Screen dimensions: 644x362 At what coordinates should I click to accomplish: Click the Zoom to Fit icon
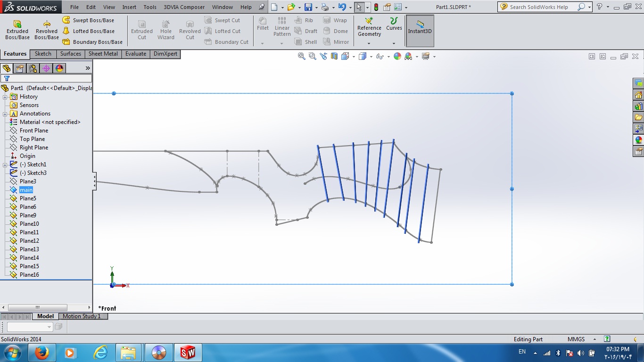tap(301, 56)
